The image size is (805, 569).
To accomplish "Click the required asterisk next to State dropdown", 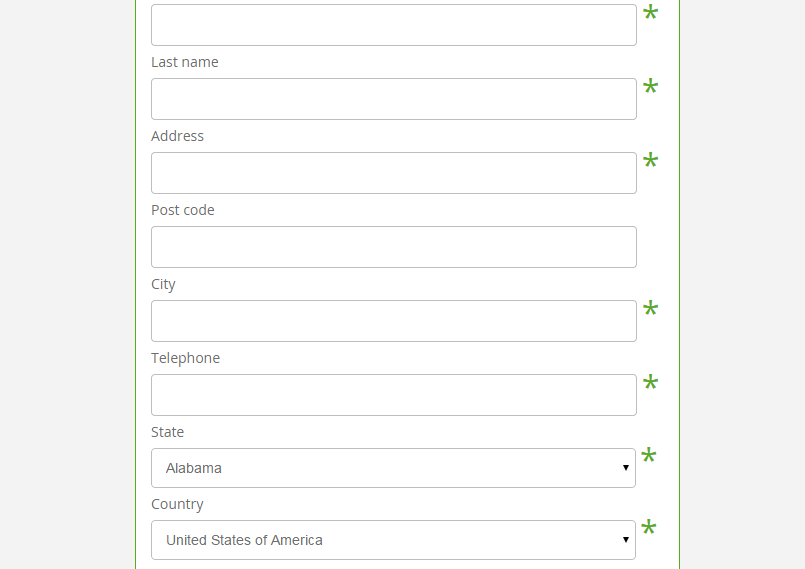I will 649,457.
